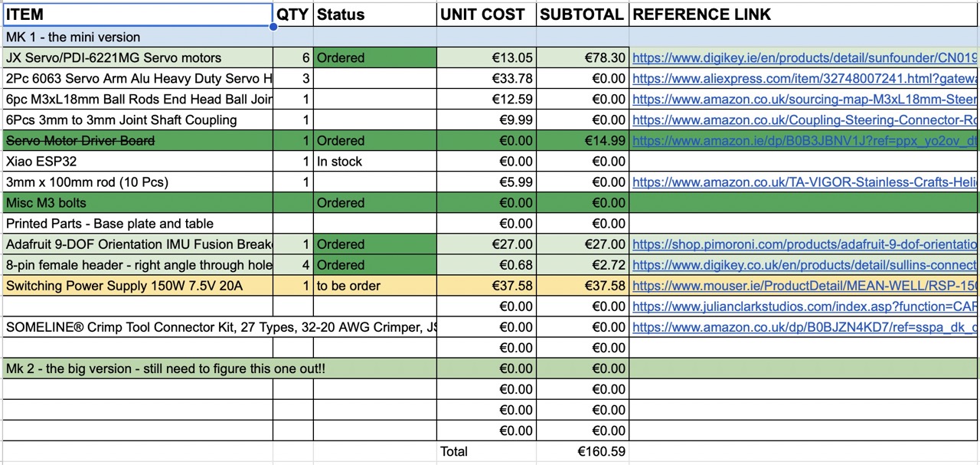This screenshot has width=980, height=465.
Task: Open the digikey.co.uk sullins connector link
Action: tap(805, 265)
